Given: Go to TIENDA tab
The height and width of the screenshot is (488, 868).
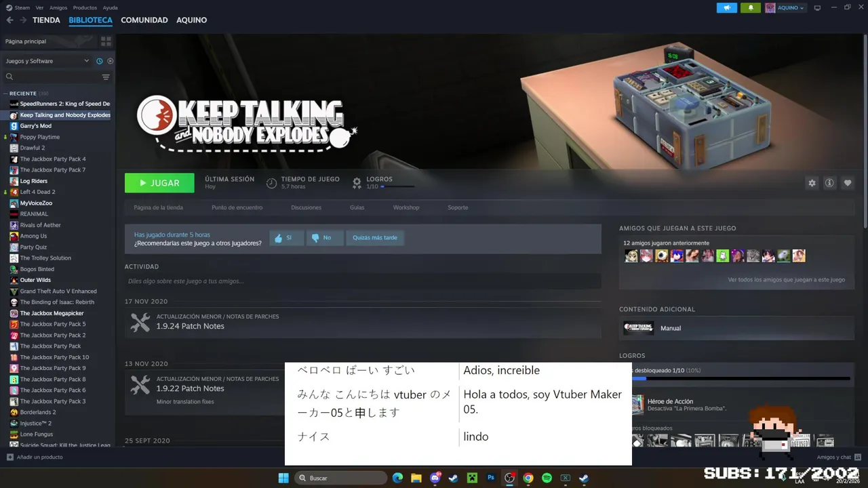Looking at the screenshot, I should point(46,20).
